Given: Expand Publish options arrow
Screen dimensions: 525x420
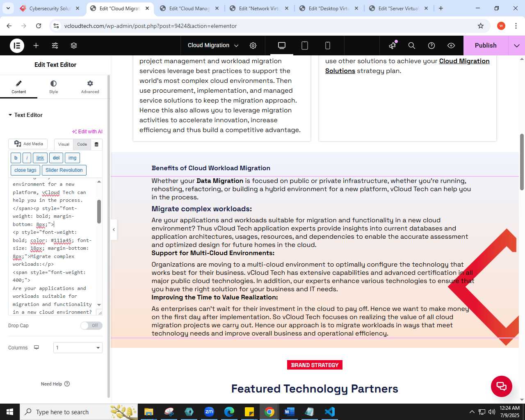Looking at the screenshot, I should click(517, 46).
